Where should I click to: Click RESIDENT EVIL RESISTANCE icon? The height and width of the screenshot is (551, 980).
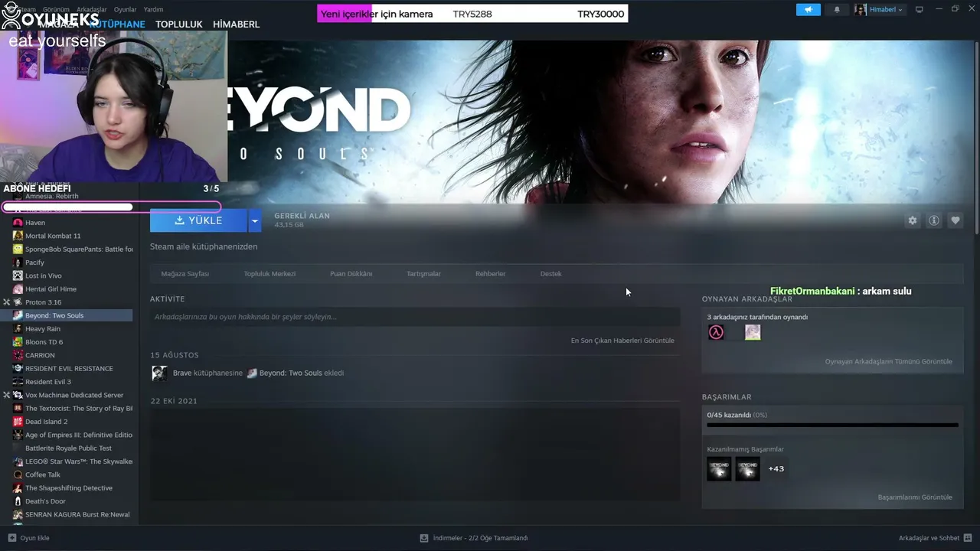pyautogui.click(x=18, y=369)
